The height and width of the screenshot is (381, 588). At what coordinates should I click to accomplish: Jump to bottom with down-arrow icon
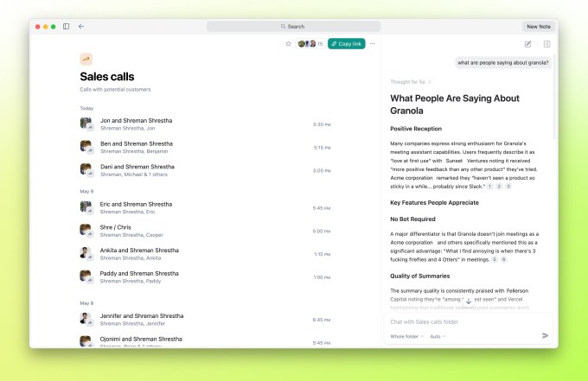tap(469, 302)
